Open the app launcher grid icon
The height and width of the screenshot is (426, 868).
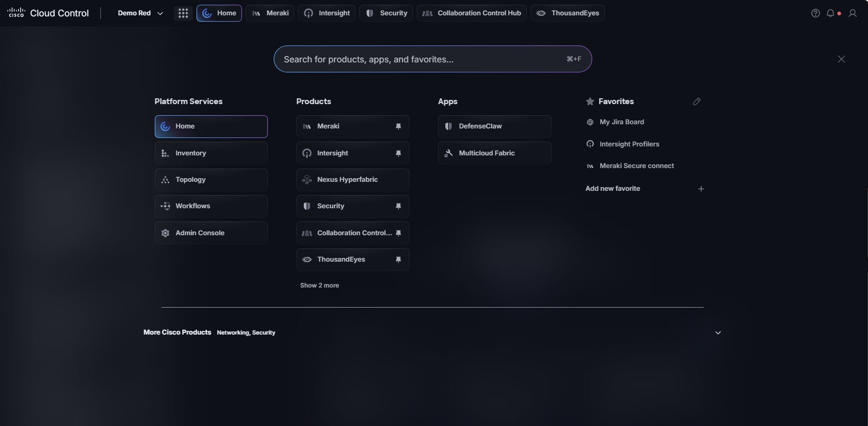183,13
